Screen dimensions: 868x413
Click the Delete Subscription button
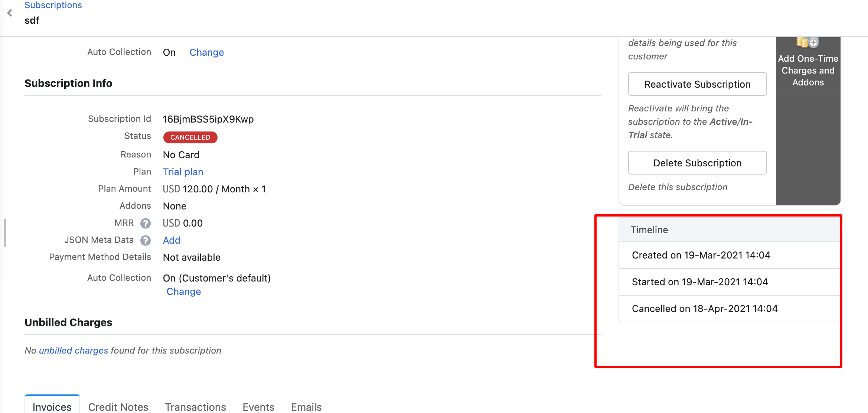697,163
